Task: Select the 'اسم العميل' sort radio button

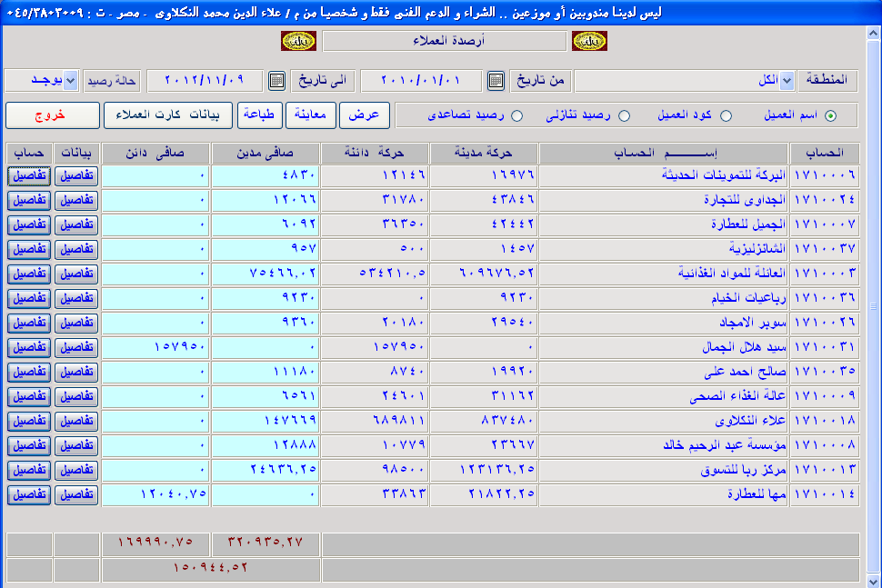Action: click(829, 115)
